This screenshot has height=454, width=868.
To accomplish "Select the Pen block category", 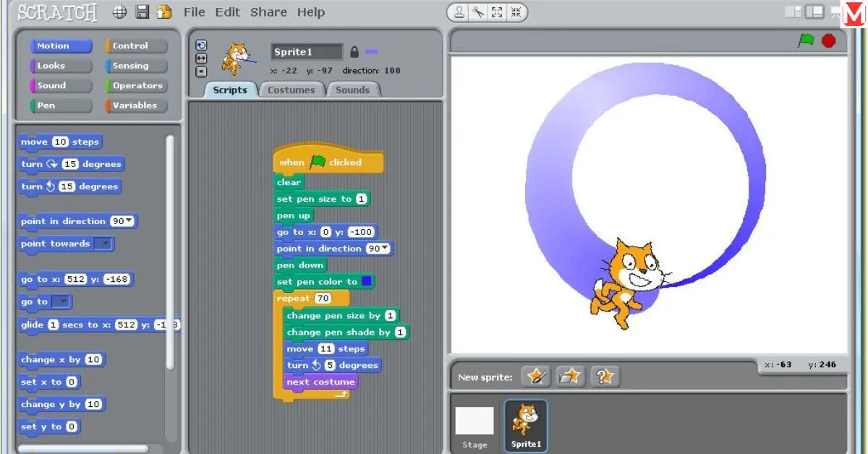I will (x=61, y=106).
